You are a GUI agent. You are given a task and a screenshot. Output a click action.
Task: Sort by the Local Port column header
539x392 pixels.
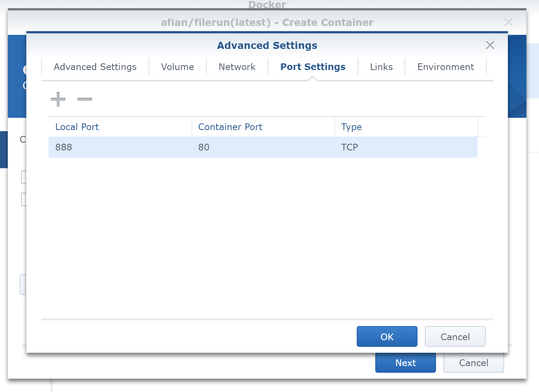(x=77, y=127)
